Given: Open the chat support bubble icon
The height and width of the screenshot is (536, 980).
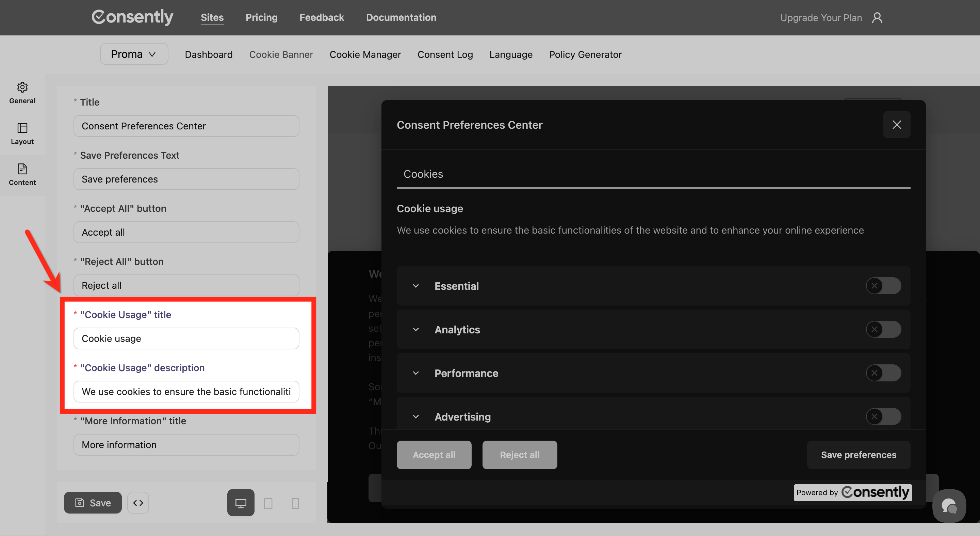Looking at the screenshot, I should [x=949, y=506].
